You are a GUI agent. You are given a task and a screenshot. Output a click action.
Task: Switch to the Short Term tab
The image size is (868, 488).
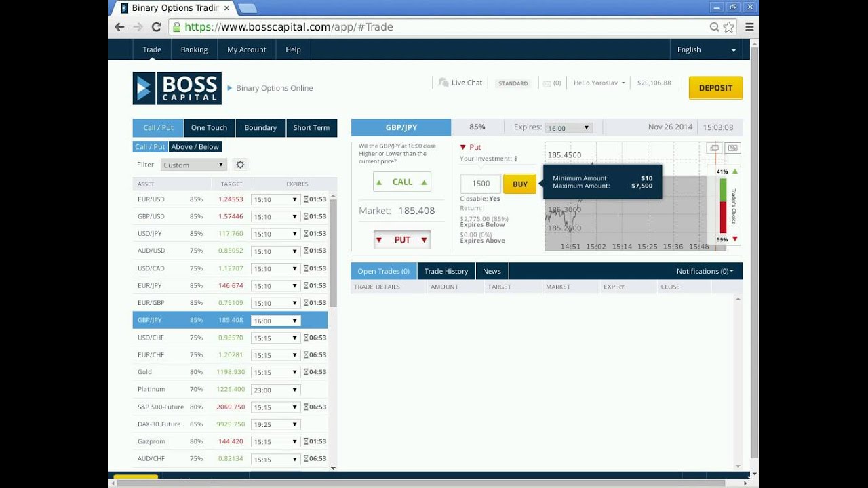coord(311,127)
